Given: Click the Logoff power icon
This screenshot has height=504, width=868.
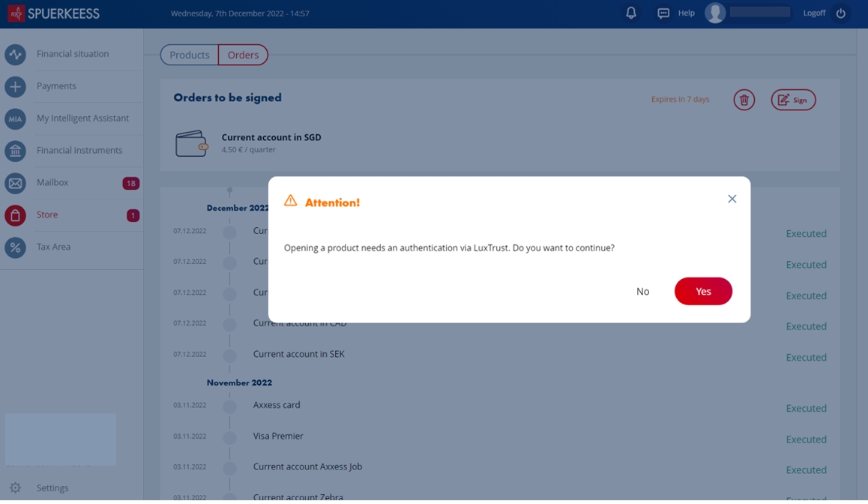Looking at the screenshot, I should (x=840, y=13).
